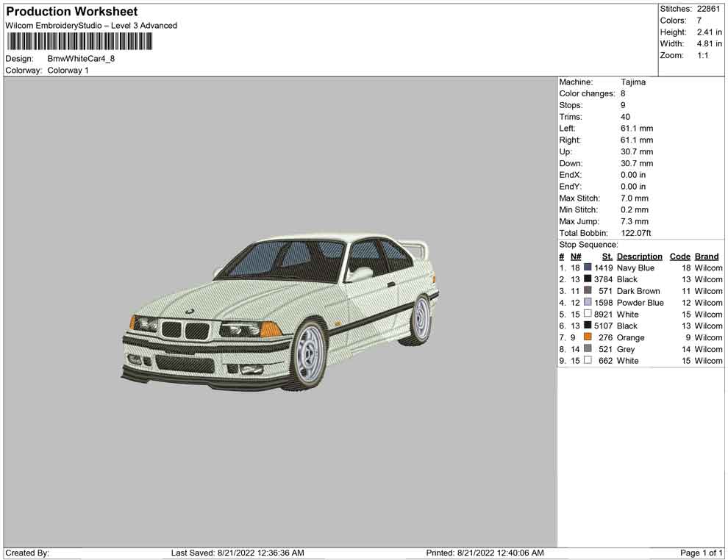The width and height of the screenshot is (728, 560).
Task: Pick the Powder Blue thread swatch
Action: (x=588, y=303)
